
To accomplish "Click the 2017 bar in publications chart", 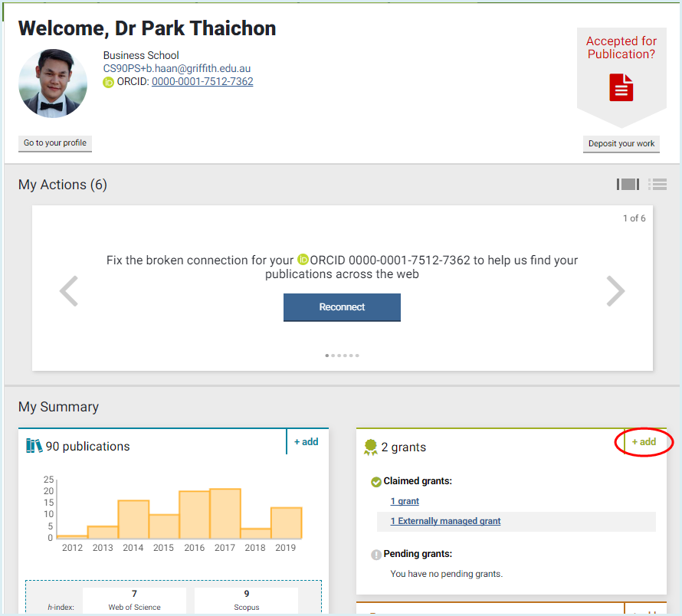I will [x=225, y=513].
